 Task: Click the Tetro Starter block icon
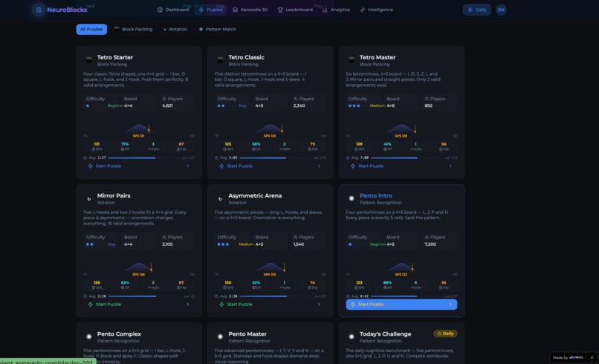89,60
